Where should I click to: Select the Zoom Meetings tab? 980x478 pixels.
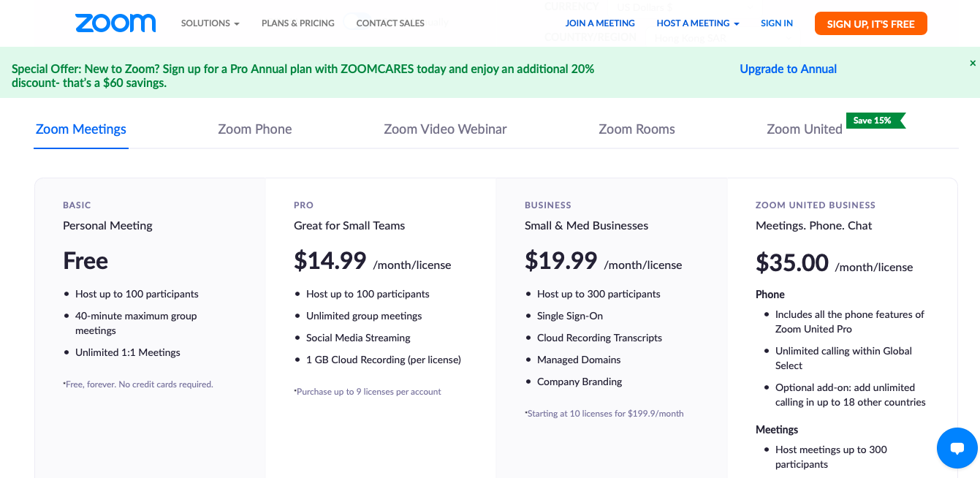(81, 129)
